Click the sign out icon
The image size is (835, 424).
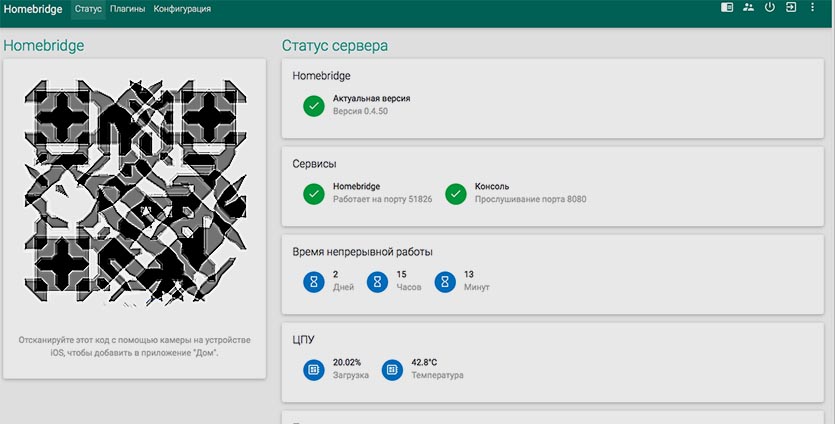point(791,8)
